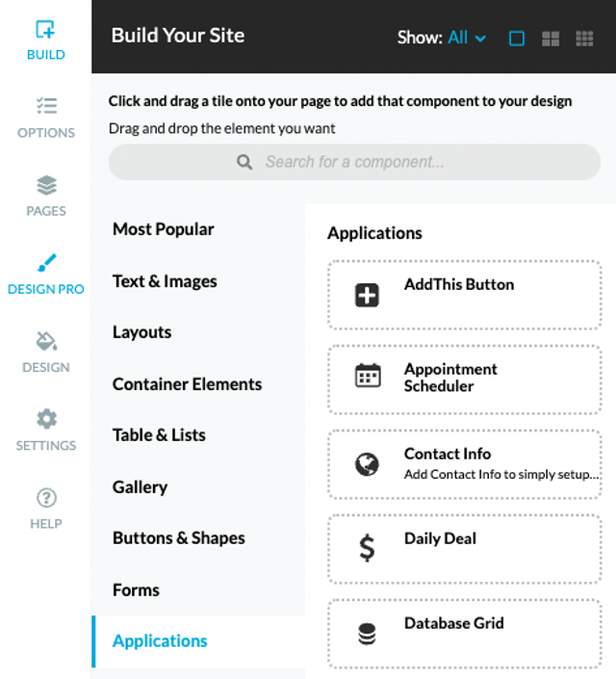Click the AddThis Button plus icon
616x679 pixels.
[x=367, y=296]
